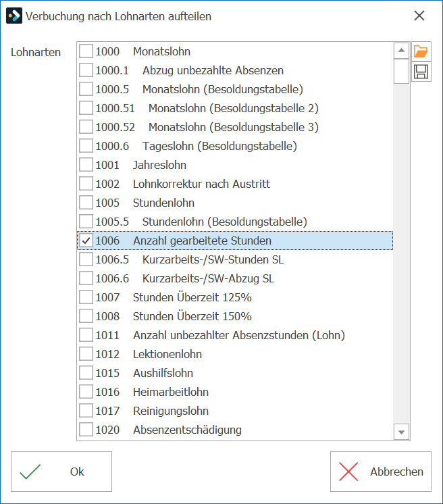Click the Reinigungslohn row text
The image size is (443, 504).
171,411
